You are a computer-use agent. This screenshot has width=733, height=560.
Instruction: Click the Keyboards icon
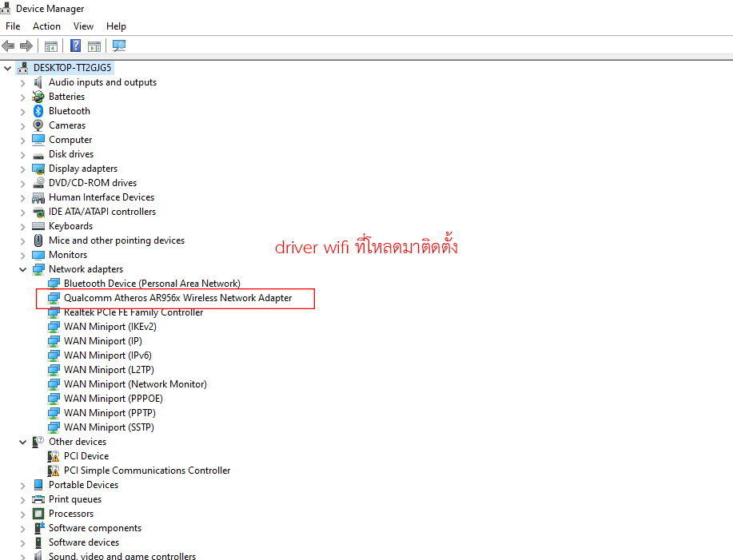(38, 226)
